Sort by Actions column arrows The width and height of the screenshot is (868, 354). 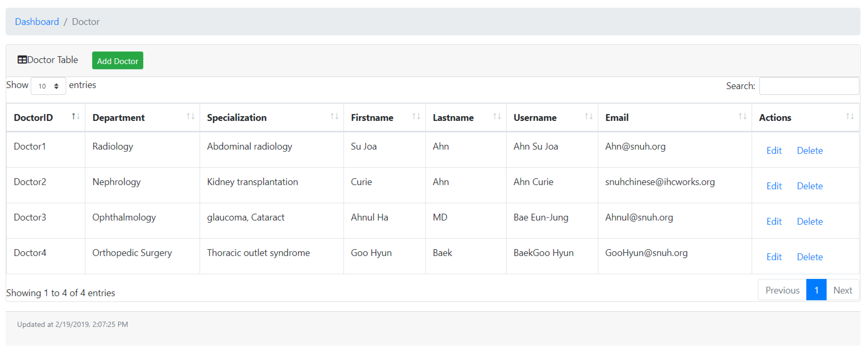pyautogui.click(x=850, y=116)
